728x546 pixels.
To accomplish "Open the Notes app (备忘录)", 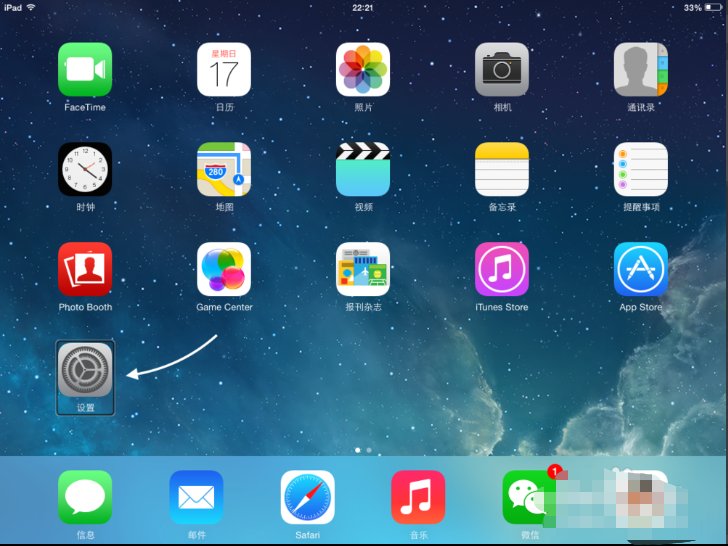I will click(501, 169).
